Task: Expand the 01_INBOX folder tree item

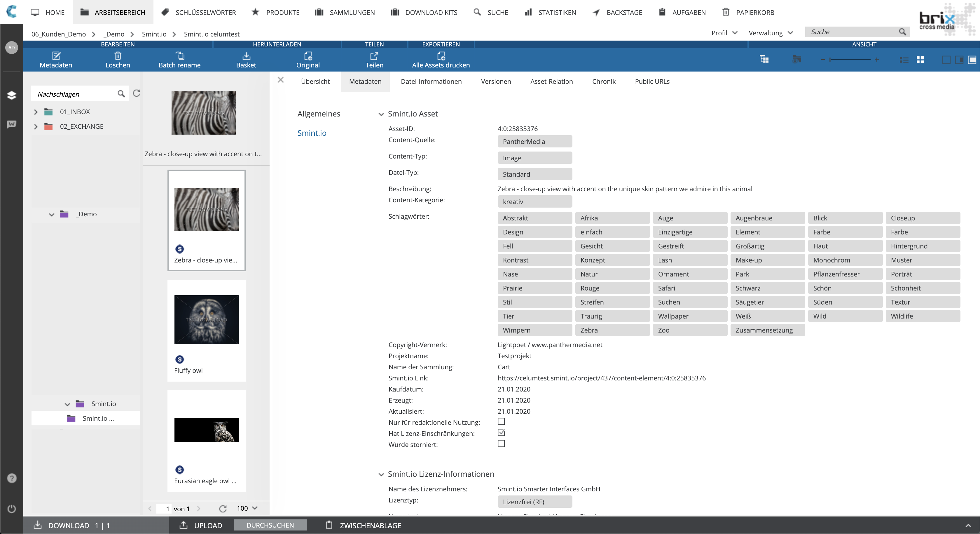Action: (36, 112)
